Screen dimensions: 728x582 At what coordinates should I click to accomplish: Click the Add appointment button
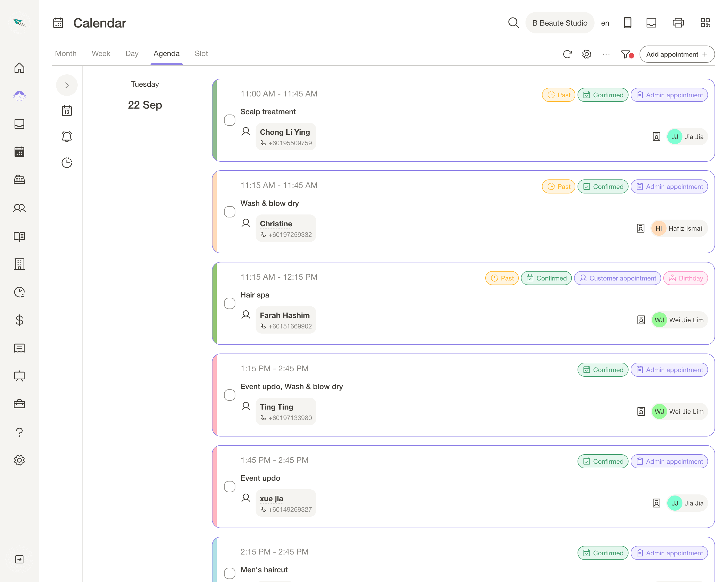677,54
